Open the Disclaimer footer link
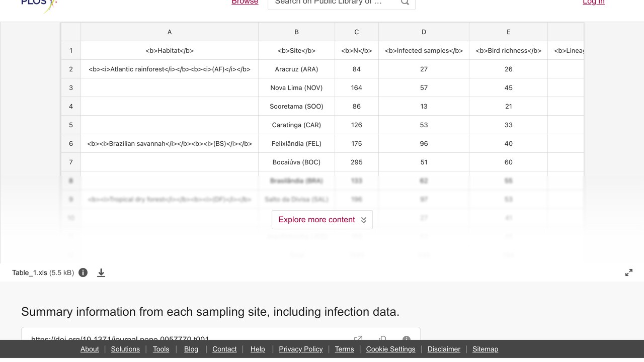 (x=444, y=349)
